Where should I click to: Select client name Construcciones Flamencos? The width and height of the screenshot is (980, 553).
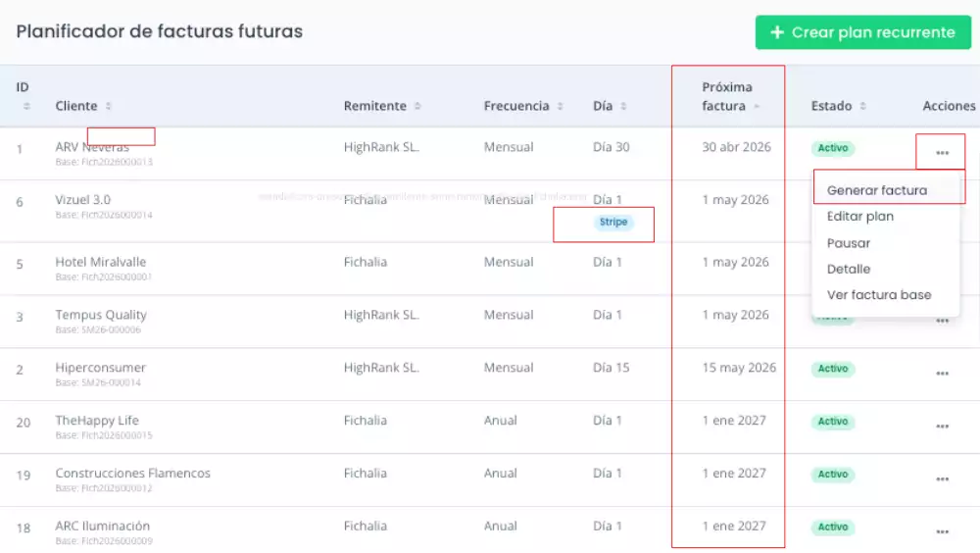point(132,473)
